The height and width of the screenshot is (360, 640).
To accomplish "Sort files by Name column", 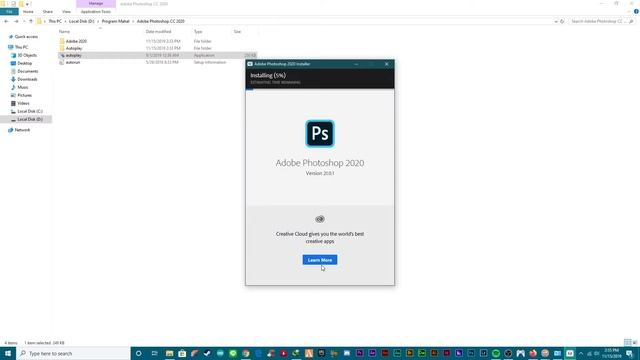I will 64,31.
